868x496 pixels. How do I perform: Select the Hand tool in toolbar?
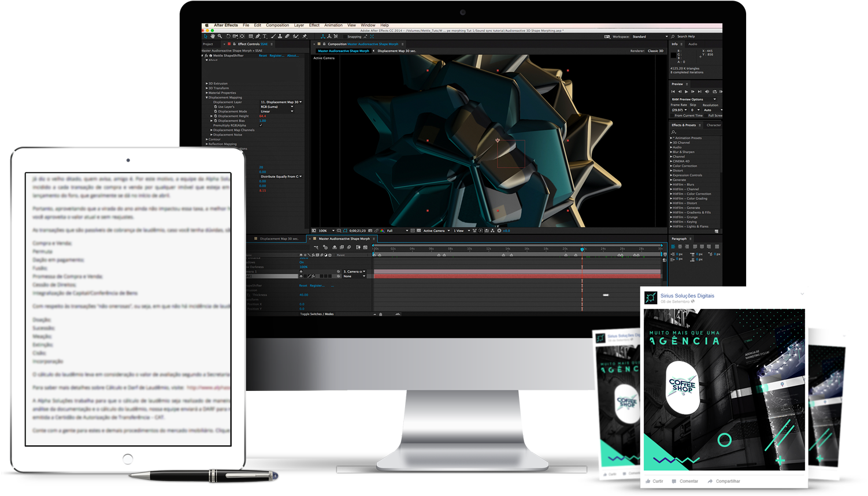coord(213,36)
